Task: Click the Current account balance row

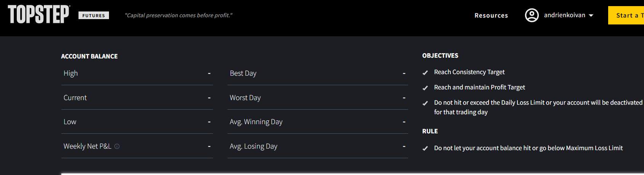Action: click(137, 97)
